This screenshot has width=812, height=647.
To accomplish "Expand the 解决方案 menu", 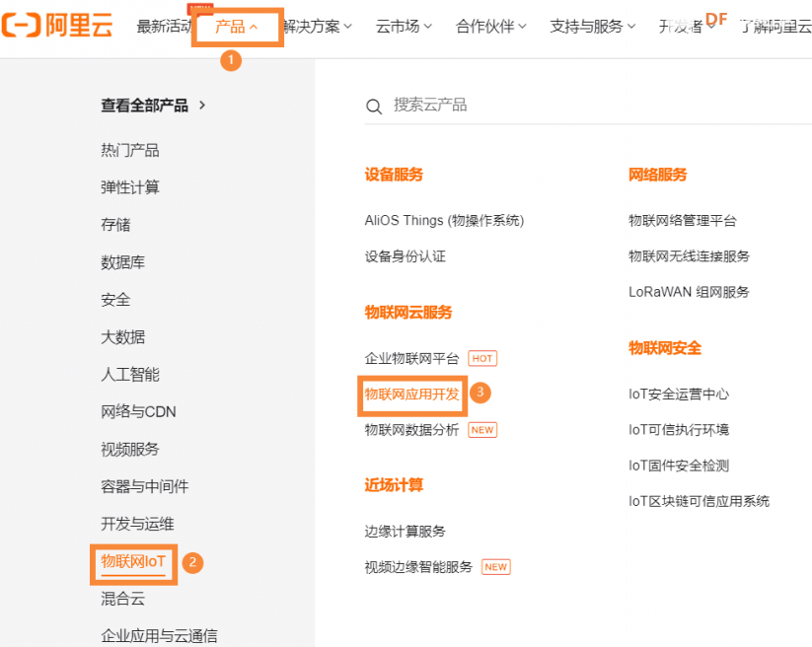I will (x=318, y=26).
